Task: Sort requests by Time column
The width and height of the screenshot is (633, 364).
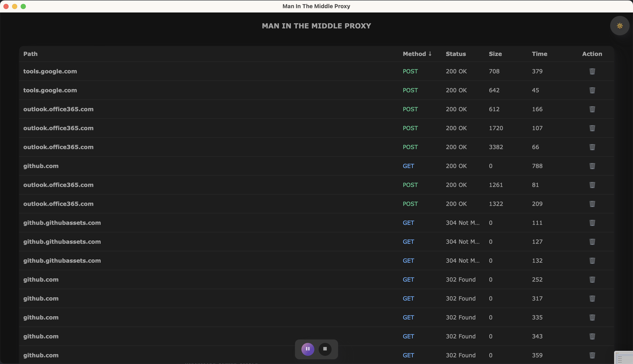Action: tap(539, 54)
